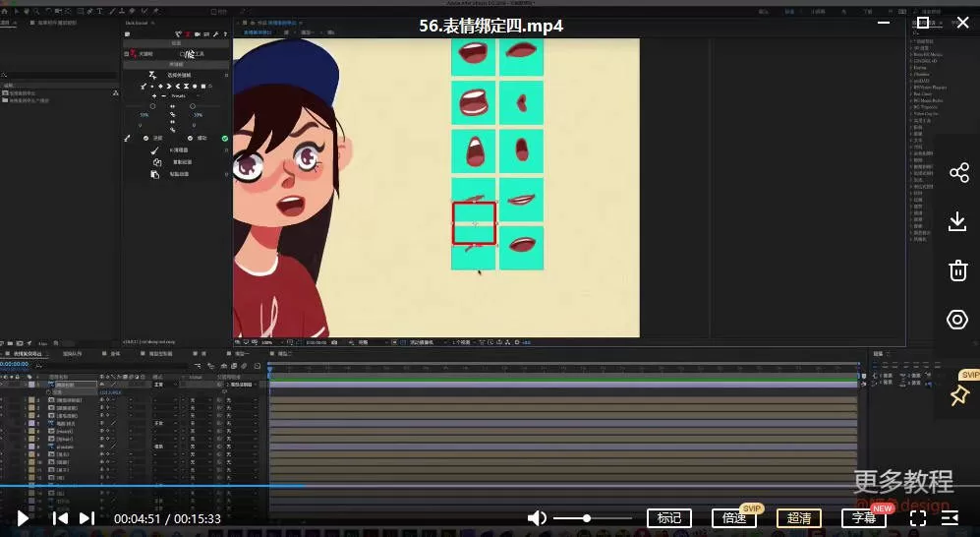Image resolution: width=980 pixels, height=537 pixels.
Task: Download the video using the download icon
Action: point(958,221)
